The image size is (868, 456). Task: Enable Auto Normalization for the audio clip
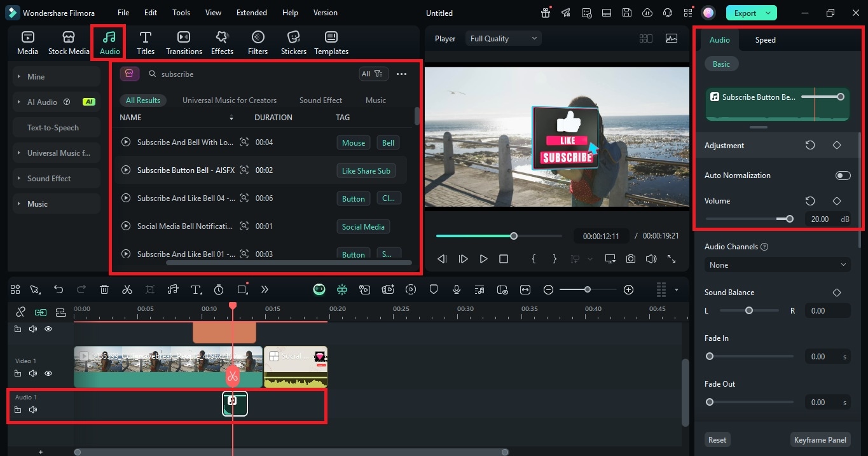(843, 175)
